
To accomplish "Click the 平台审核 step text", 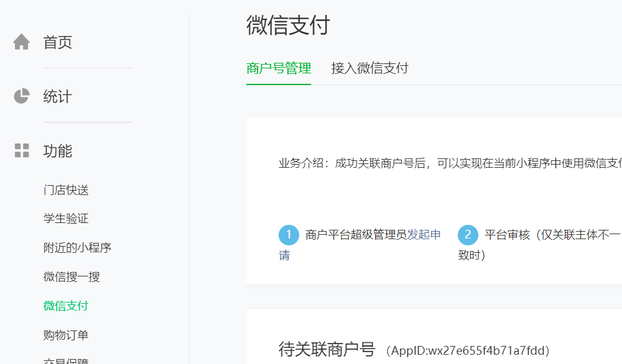I will click(508, 235).
